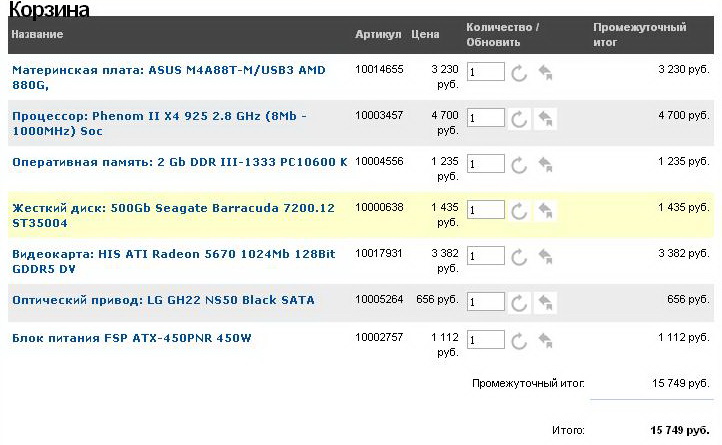Refresh quantity for Phenom II X4 925
This screenshot has width=722, height=445.
(x=518, y=119)
